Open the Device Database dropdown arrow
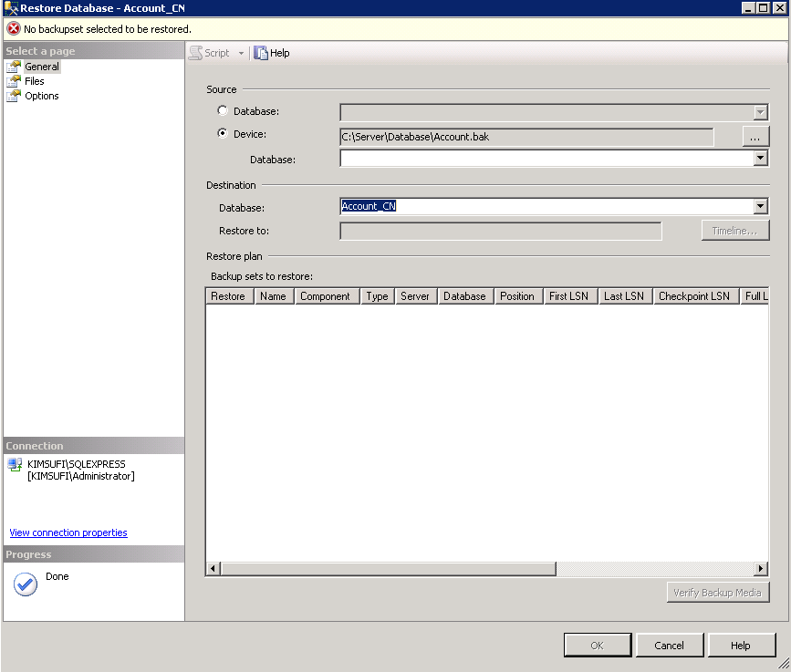 pos(760,159)
